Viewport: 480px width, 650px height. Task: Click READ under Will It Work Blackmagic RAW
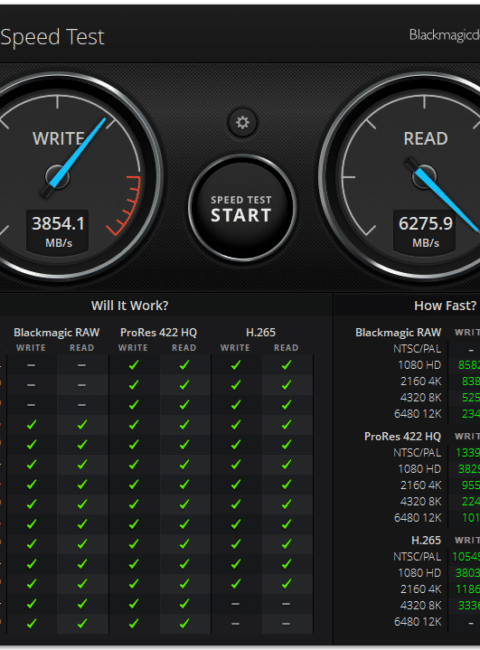coord(82,348)
